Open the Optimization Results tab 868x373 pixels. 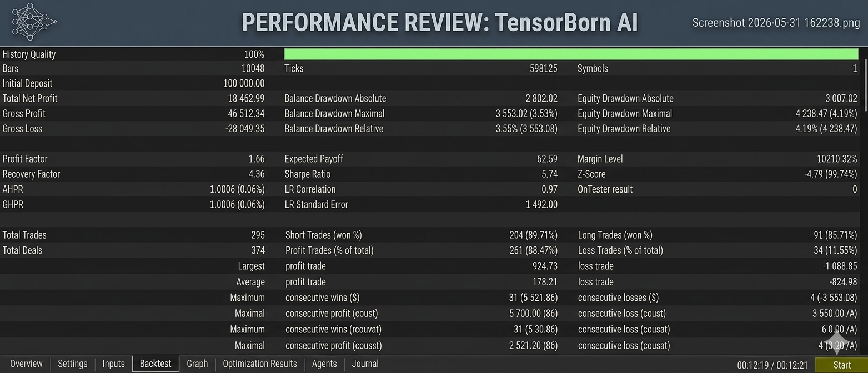[260, 364]
